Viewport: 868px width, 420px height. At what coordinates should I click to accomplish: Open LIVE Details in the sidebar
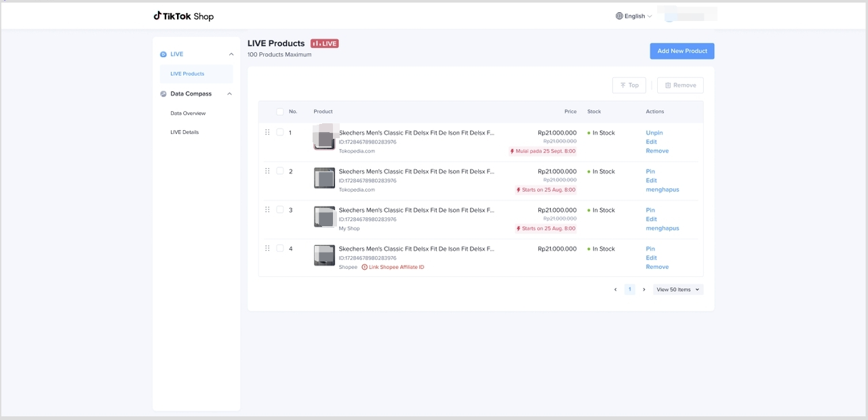184,132
